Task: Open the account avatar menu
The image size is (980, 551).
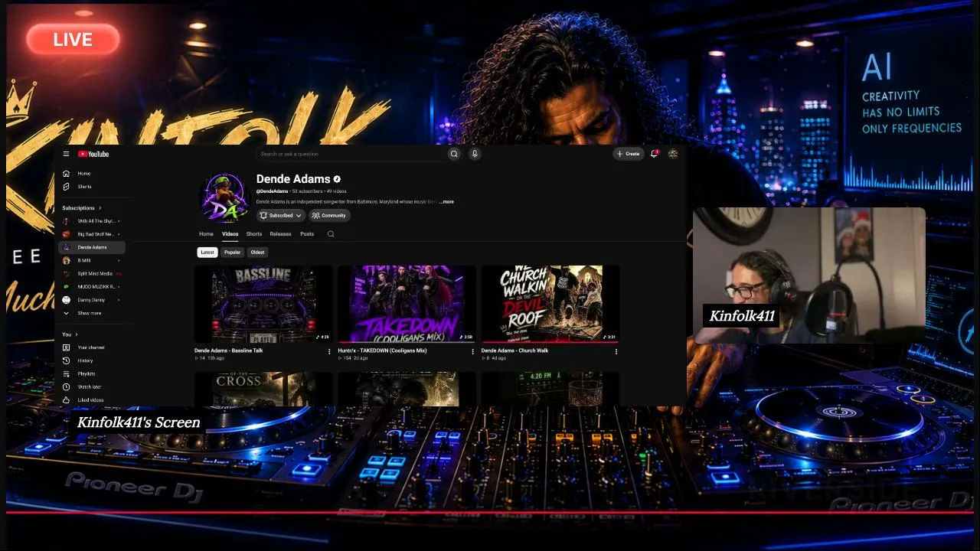Action: [x=673, y=154]
